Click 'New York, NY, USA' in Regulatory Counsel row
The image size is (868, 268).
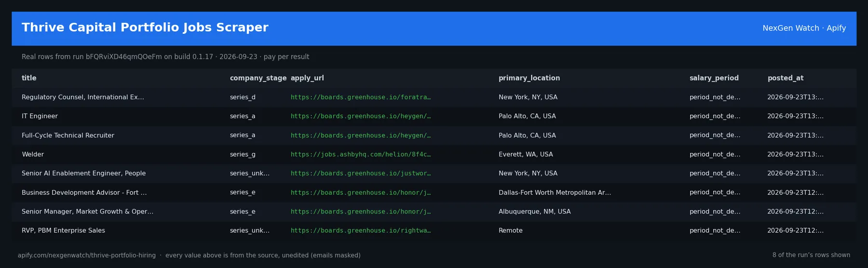(x=528, y=97)
